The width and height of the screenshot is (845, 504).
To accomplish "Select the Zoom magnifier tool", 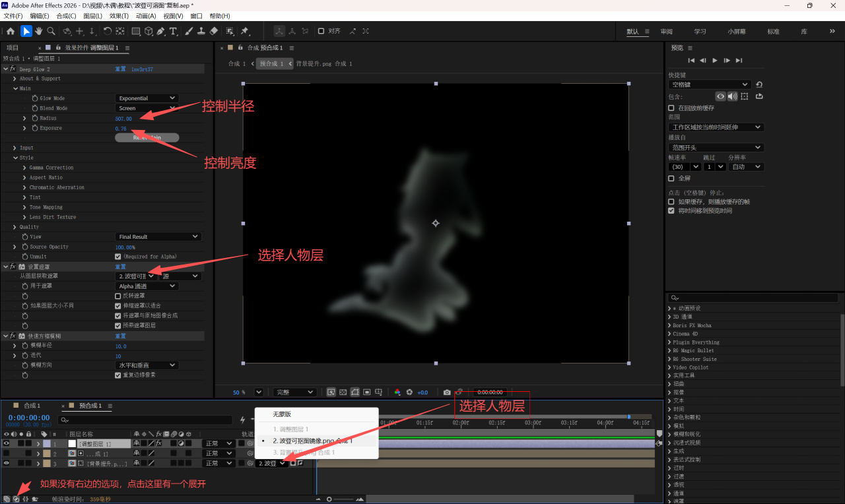I will click(x=51, y=31).
